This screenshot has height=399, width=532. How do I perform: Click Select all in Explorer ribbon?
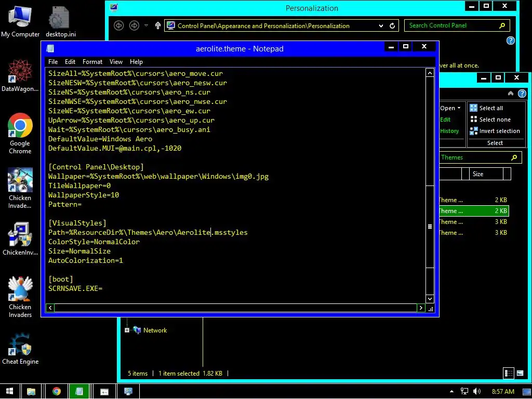click(486, 108)
